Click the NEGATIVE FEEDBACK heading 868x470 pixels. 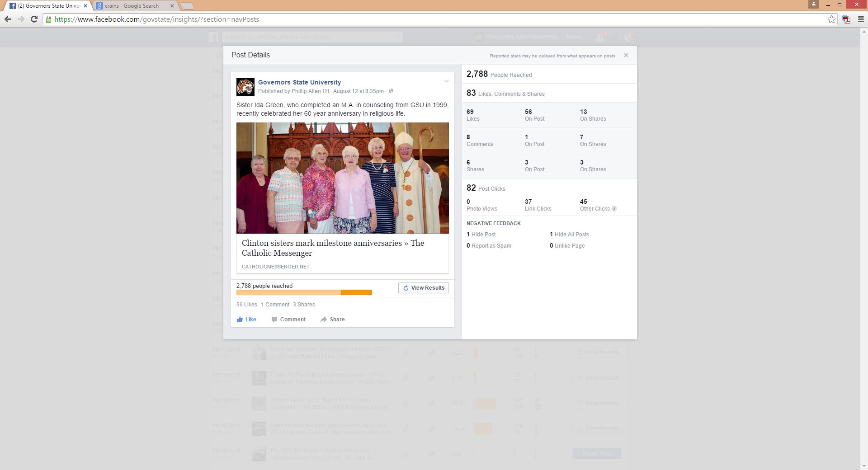pos(494,223)
